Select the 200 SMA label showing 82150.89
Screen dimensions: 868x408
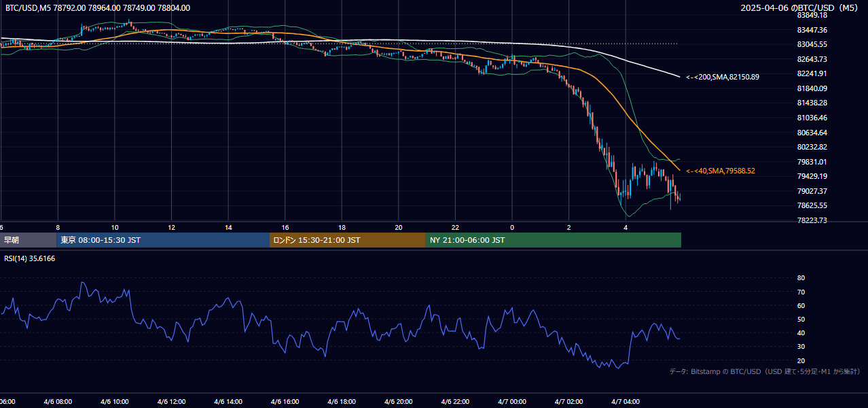pyautogui.click(x=723, y=77)
